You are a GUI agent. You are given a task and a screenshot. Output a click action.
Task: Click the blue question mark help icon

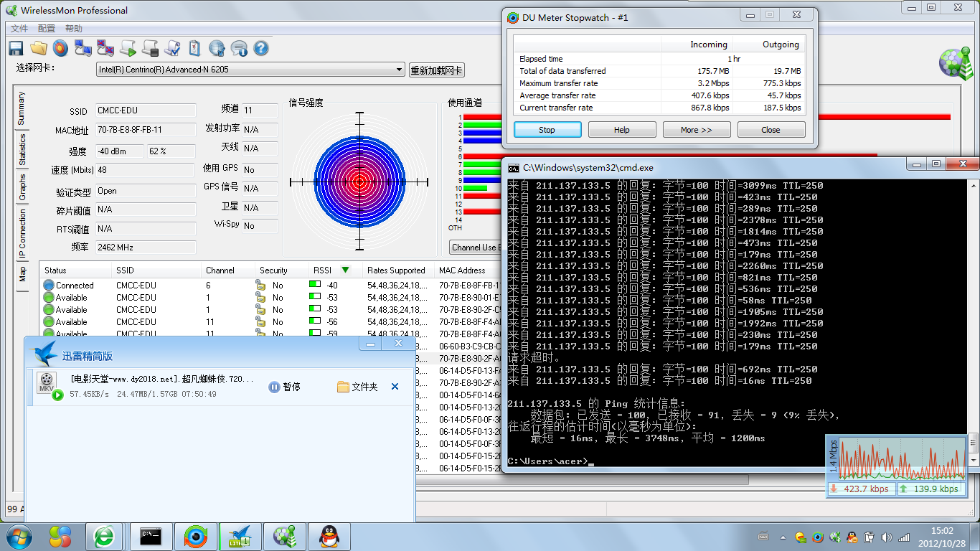[x=261, y=48]
